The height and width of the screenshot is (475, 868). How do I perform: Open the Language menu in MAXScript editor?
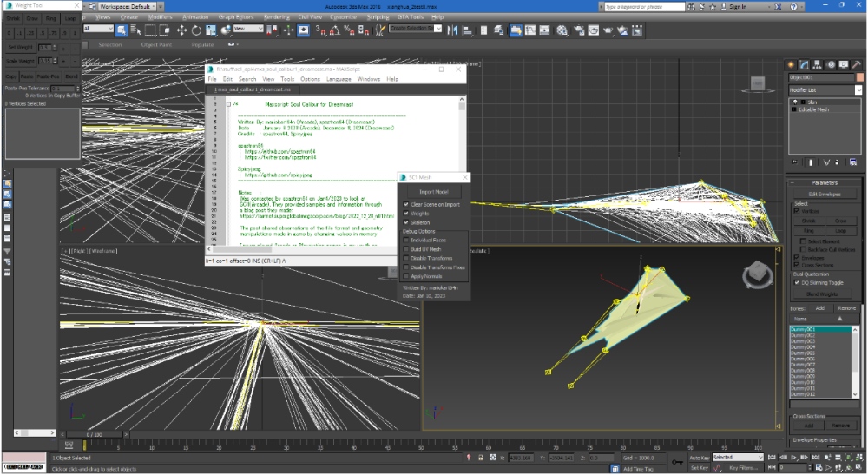(339, 79)
